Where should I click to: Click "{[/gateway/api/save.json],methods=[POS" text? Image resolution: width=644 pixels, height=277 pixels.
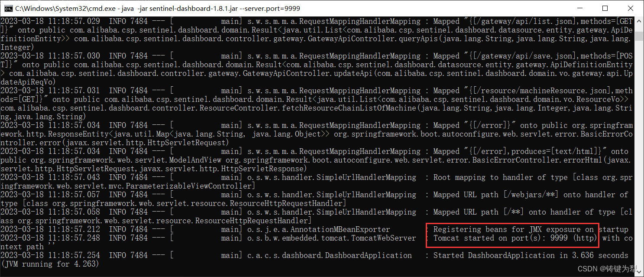click(x=550, y=56)
